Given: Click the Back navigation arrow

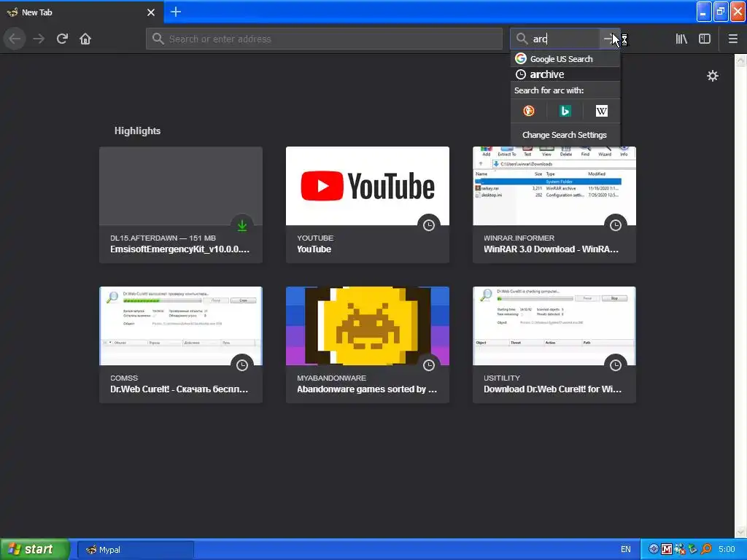Looking at the screenshot, I should (x=15, y=39).
